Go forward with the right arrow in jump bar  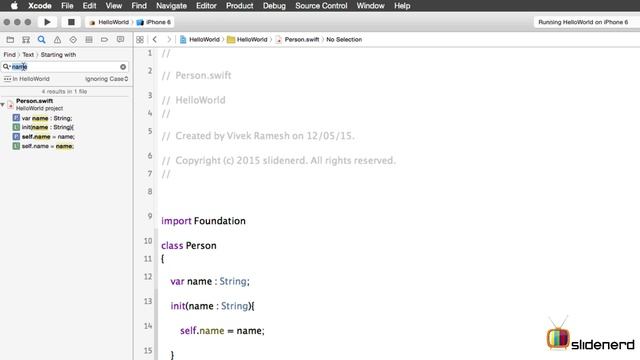(169, 40)
